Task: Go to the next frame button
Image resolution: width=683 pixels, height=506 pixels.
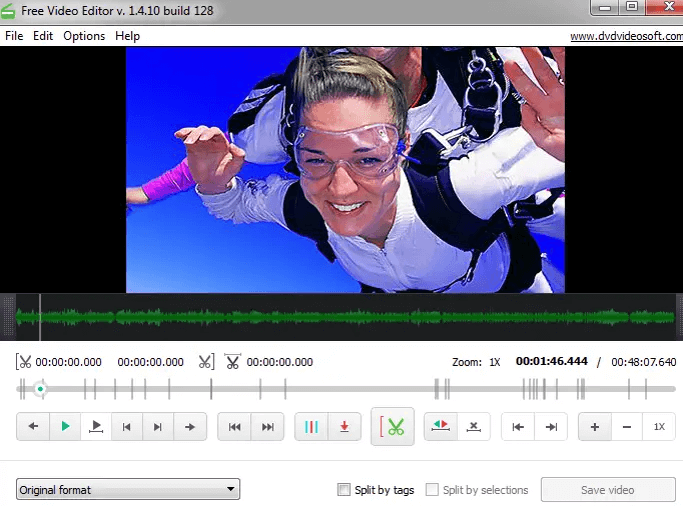Action: pos(158,426)
